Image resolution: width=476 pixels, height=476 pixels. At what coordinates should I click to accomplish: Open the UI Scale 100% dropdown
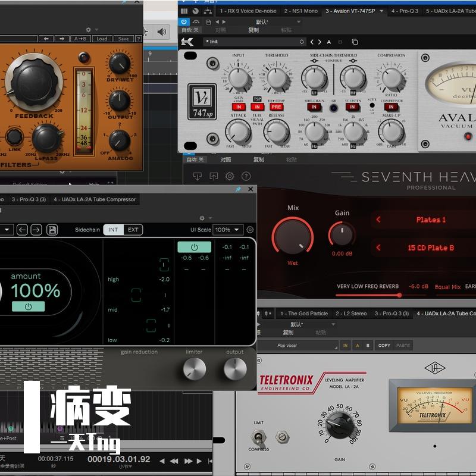[228, 230]
